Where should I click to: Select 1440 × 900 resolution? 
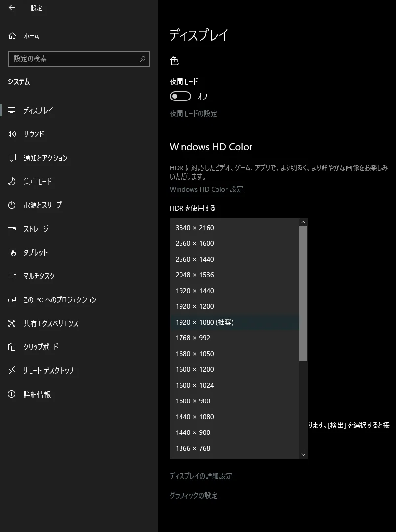pos(235,432)
